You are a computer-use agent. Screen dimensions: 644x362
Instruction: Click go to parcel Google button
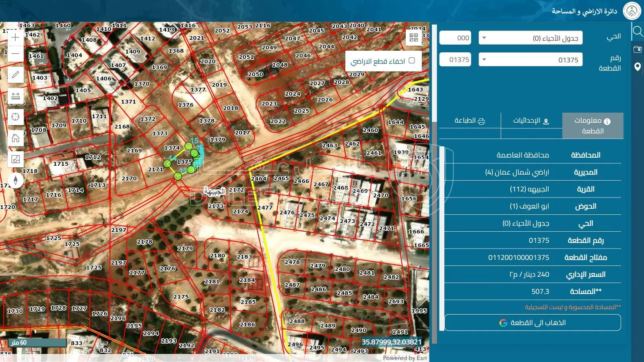pos(533,323)
